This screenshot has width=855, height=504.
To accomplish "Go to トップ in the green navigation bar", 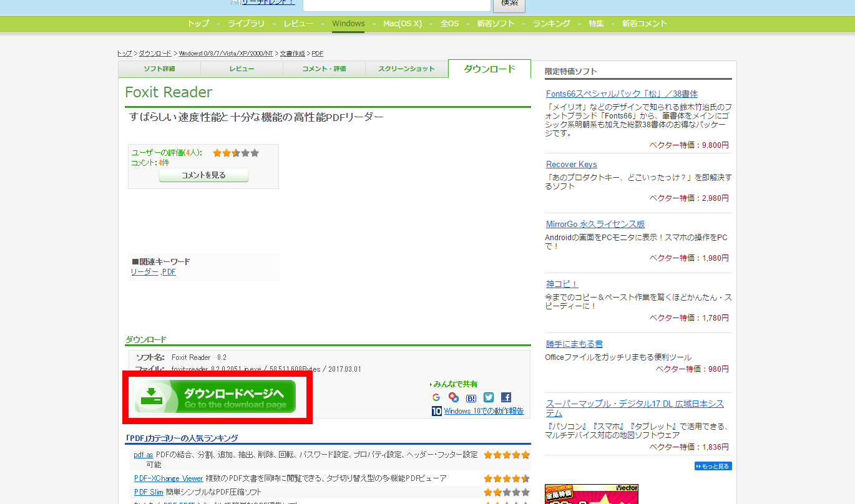I will pyautogui.click(x=198, y=24).
